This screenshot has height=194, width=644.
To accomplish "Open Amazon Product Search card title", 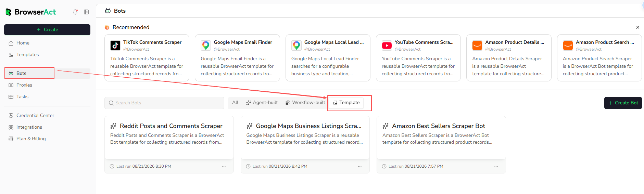I will coord(605,42).
